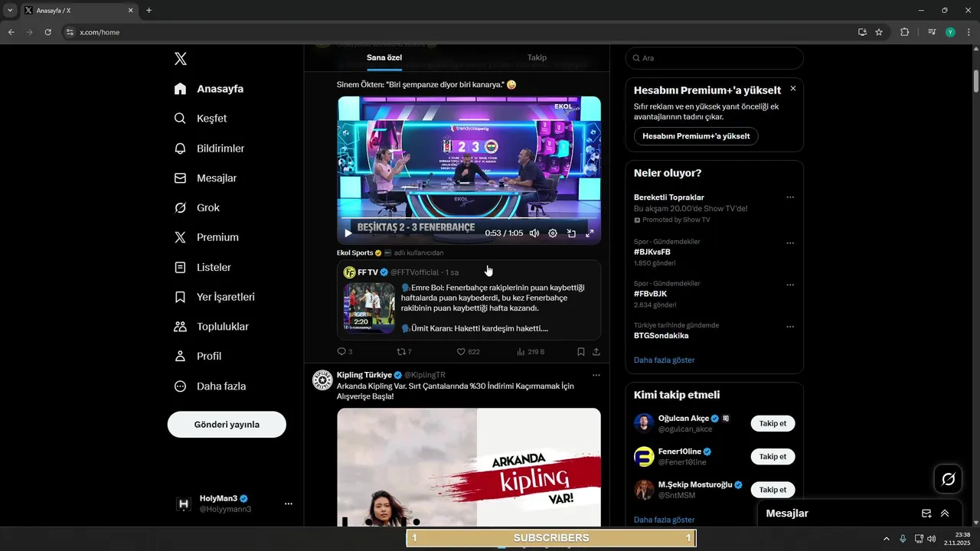Click Gönderi yayınla button

click(x=227, y=425)
